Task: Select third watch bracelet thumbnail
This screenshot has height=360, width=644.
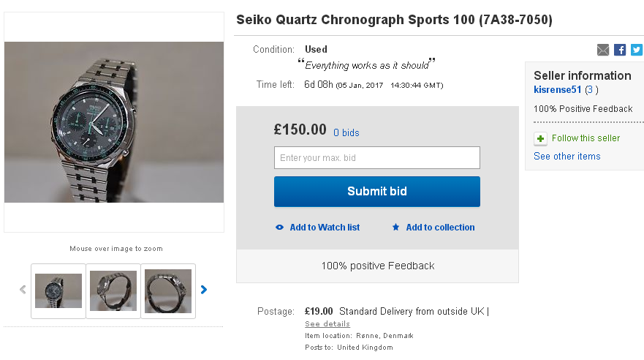Action: tap(167, 290)
